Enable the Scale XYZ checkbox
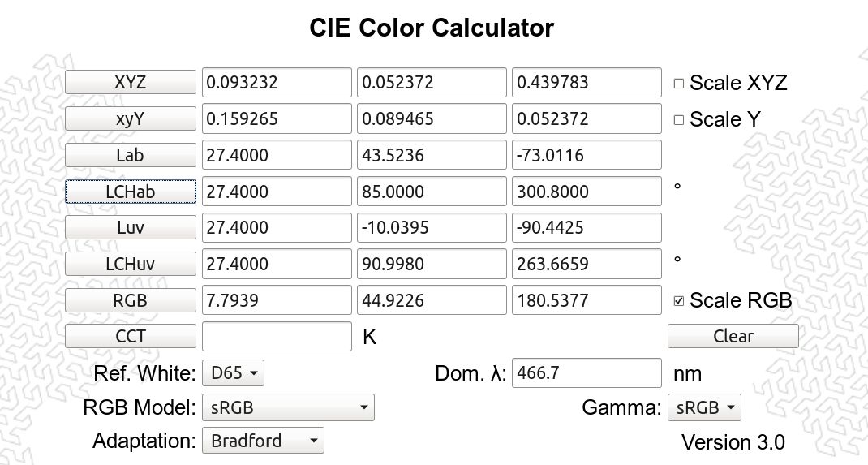The height and width of the screenshot is (465, 868). (x=679, y=84)
